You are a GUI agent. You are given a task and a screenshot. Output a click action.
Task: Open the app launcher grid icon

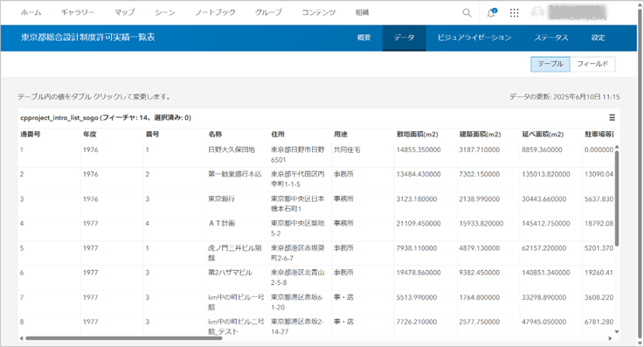[514, 13]
